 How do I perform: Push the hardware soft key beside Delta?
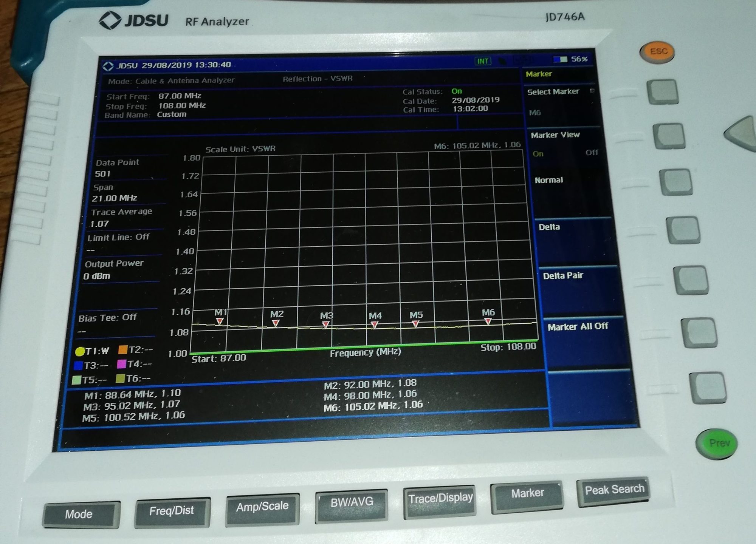[683, 230]
